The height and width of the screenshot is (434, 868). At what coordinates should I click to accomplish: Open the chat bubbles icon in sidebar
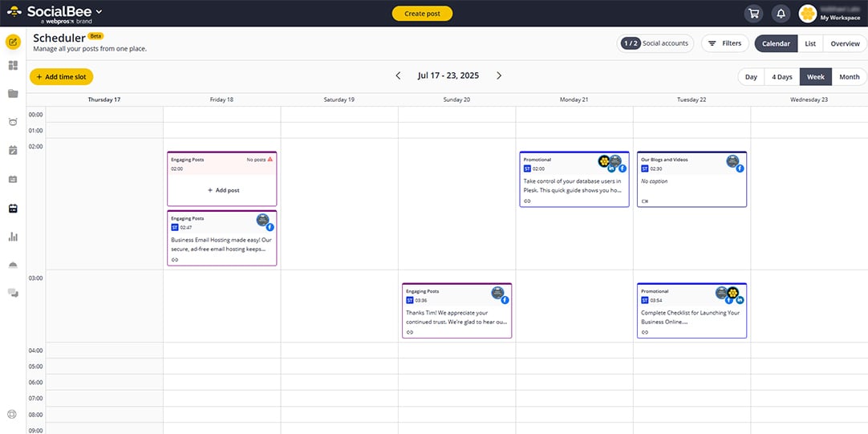tap(14, 293)
